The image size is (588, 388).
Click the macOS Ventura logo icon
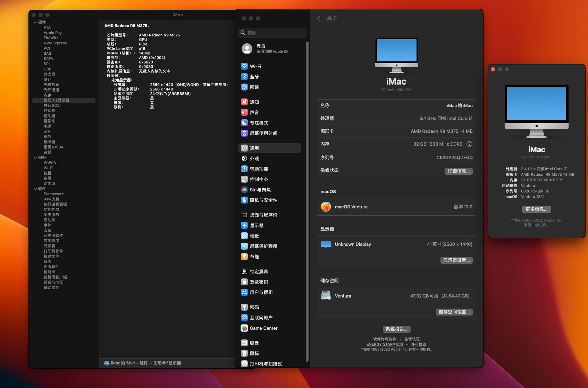click(x=326, y=207)
